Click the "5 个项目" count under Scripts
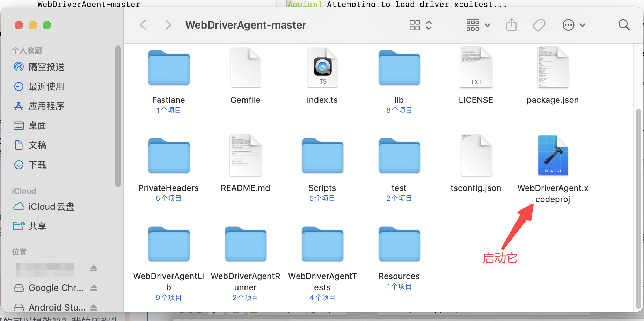Image resolution: width=644 pixels, height=321 pixels. point(322,199)
